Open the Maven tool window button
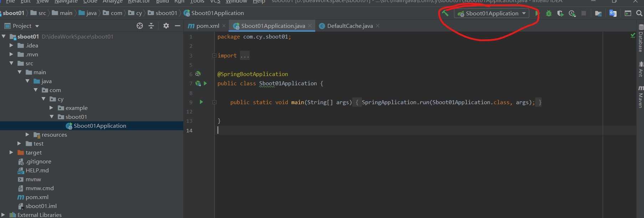This screenshot has height=218, width=644. (x=640, y=97)
